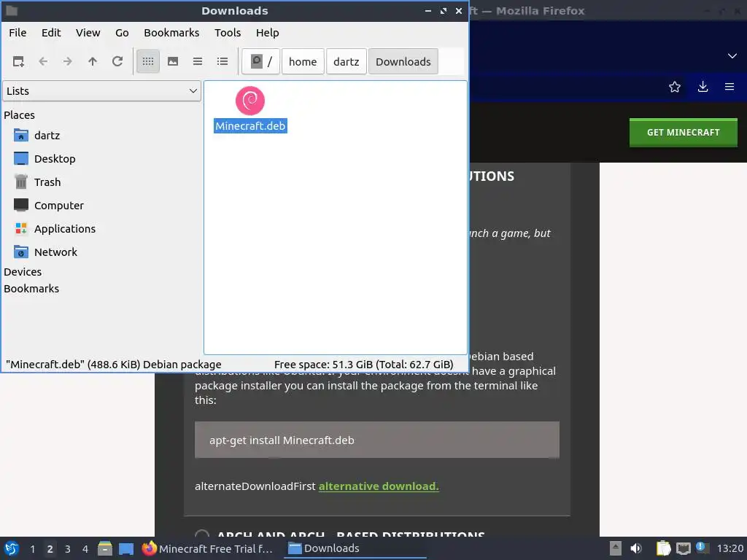Select the Arch distributions radio button
Image resolution: width=747 pixels, height=560 pixels.
(202, 533)
